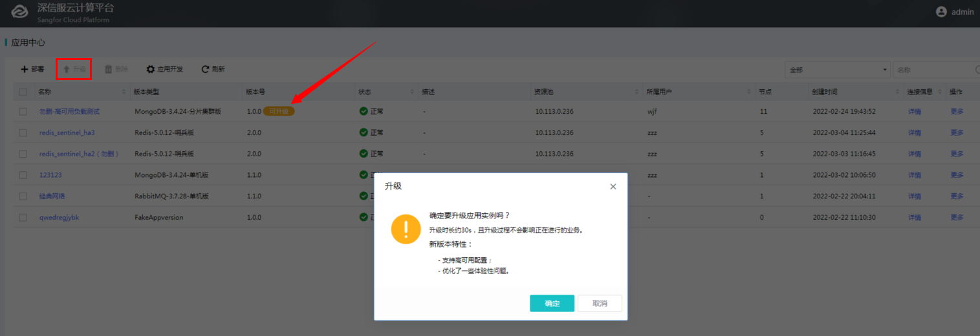Open 详情 for 2022-02-24 19:43:52 row

[x=914, y=111]
